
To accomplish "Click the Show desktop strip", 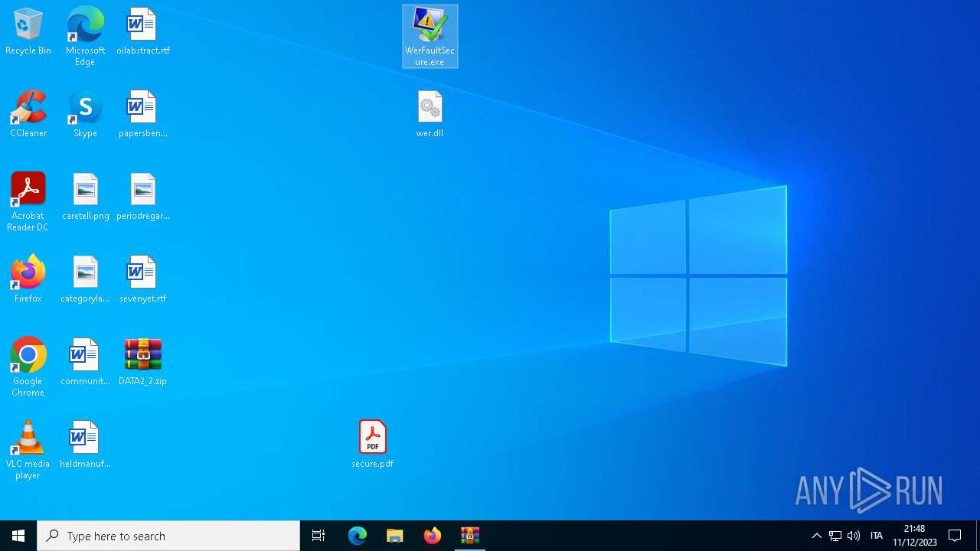I will click(978, 536).
